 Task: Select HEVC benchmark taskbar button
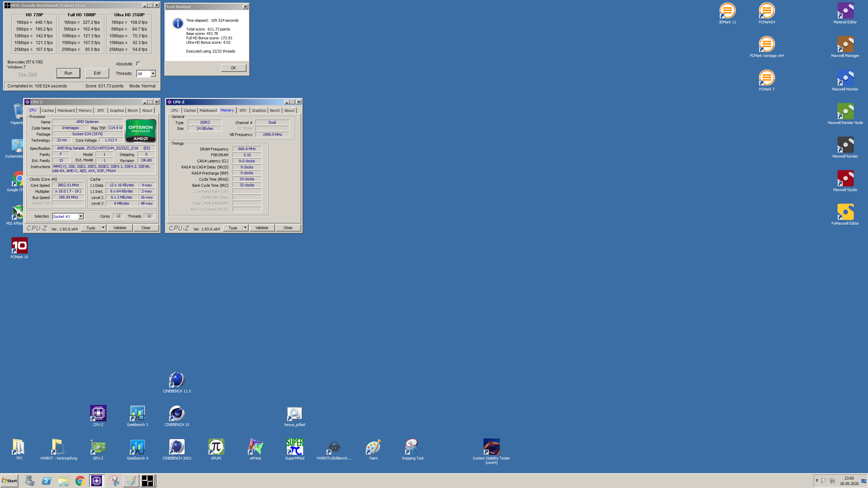tap(147, 481)
